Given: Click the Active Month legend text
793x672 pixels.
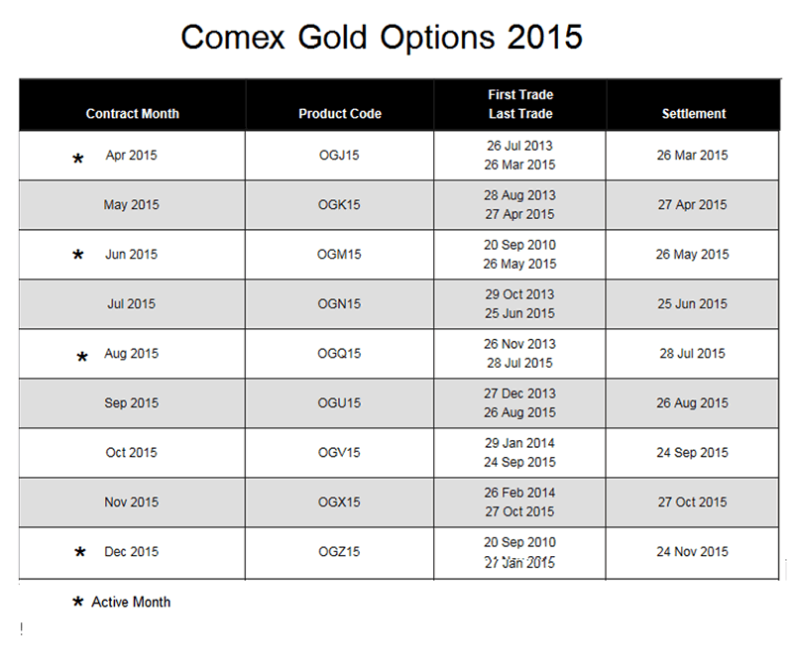Looking at the screenshot, I should [x=131, y=602].
